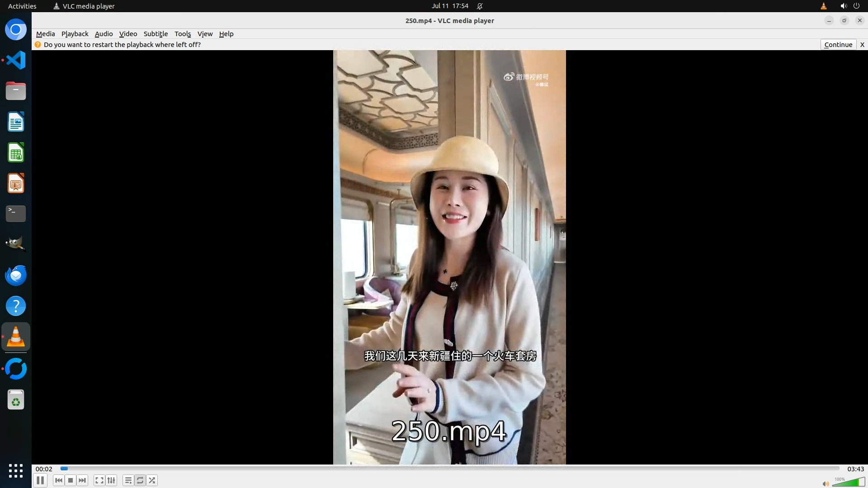Open the Playback menu
This screenshot has width=868, height=488.
(x=75, y=34)
